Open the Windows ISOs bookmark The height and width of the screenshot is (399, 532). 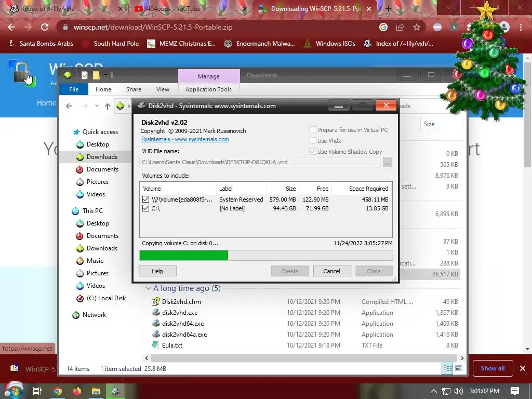coord(329,44)
